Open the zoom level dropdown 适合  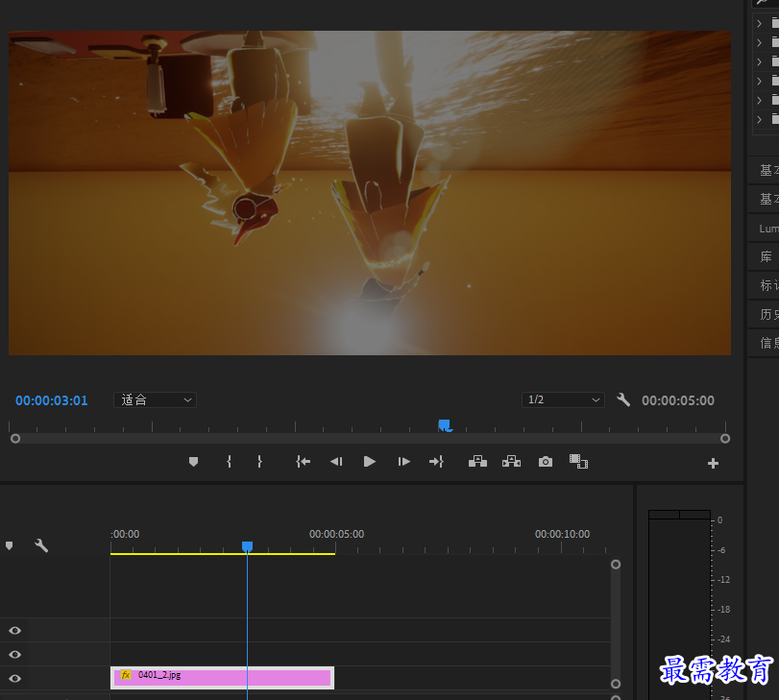[x=155, y=399]
